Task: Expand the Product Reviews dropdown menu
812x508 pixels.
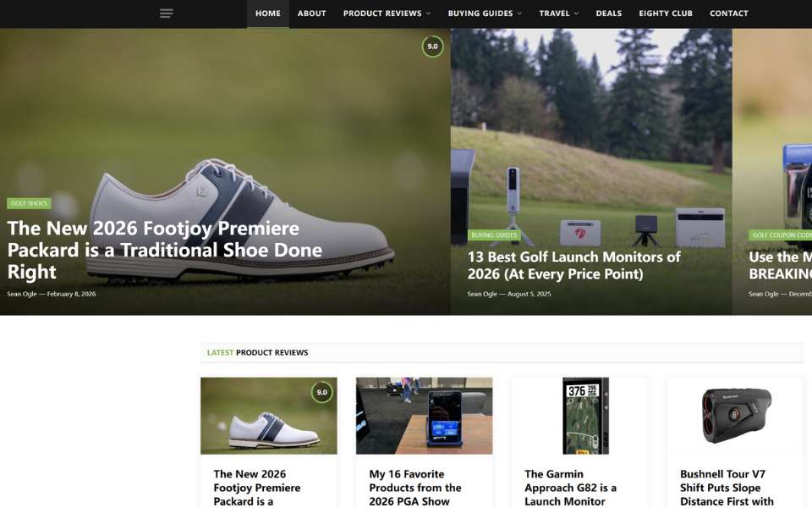Action: pyautogui.click(x=387, y=14)
